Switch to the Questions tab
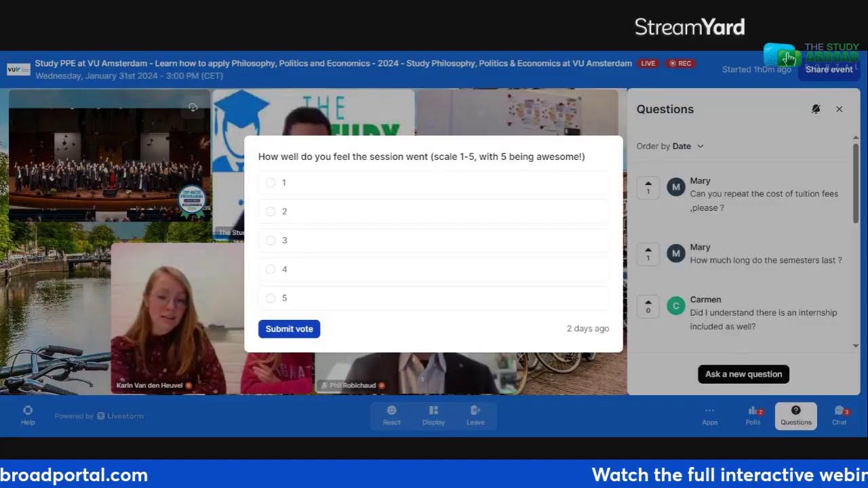This screenshot has height=488, width=868. 796,415
